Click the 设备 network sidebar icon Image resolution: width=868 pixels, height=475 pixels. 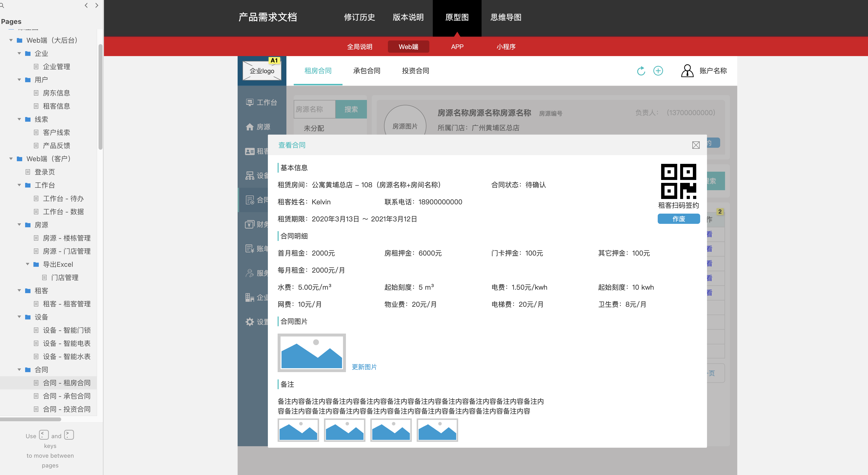pos(250,176)
